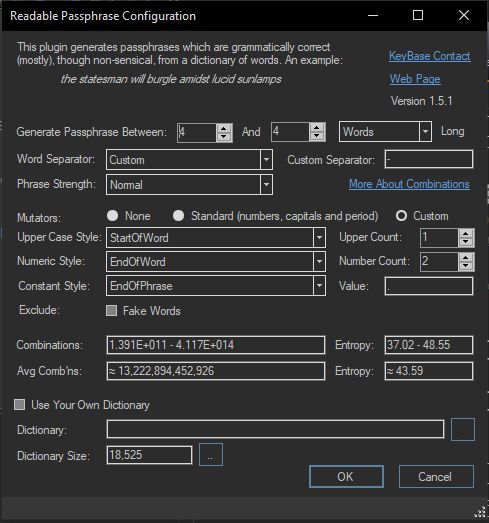Select the None mutators option
Screen dimensions: 489x523
click(x=112, y=216)
